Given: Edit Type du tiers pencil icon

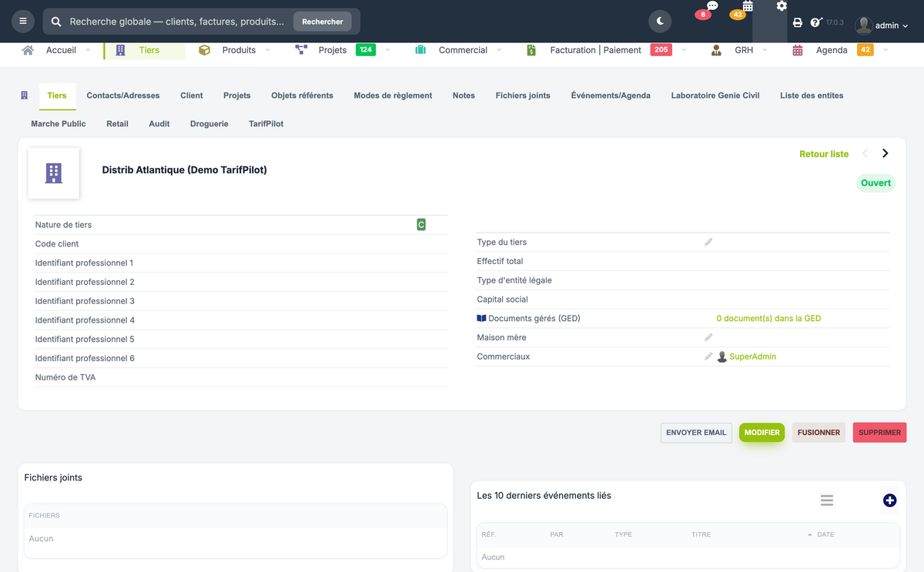Looking at the screenshot, I should click(708, 242).
